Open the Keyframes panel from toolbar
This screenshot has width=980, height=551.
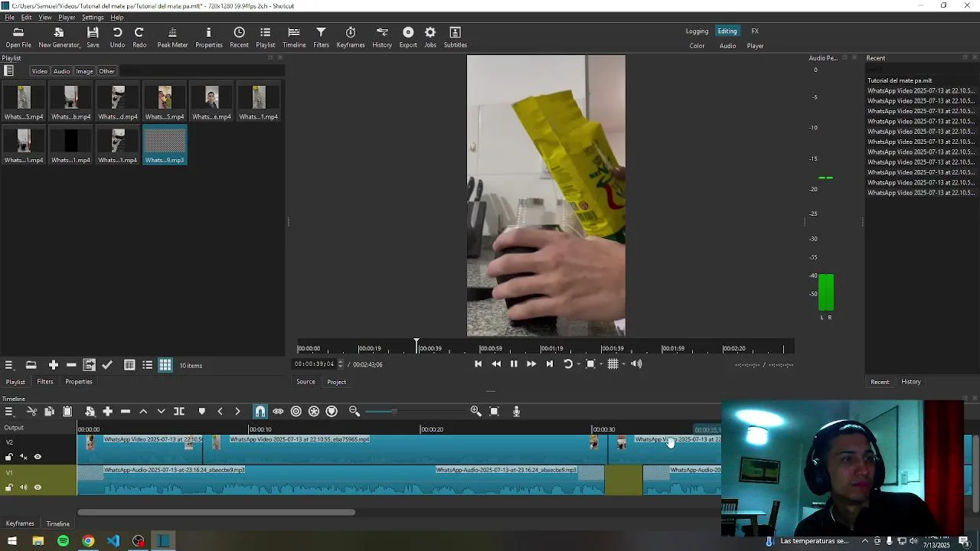tap(351, 37)
